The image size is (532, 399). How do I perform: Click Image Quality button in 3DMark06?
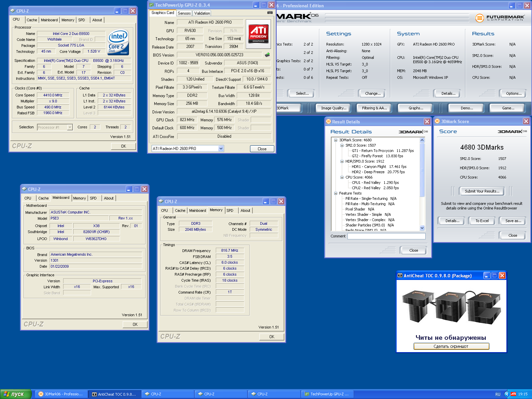[333, 108]
